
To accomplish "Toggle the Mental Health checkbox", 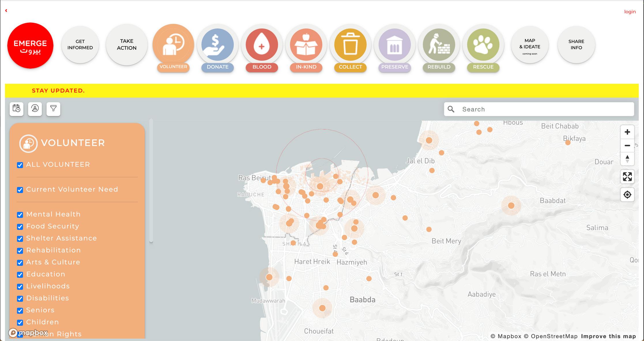I will point(20,215).
